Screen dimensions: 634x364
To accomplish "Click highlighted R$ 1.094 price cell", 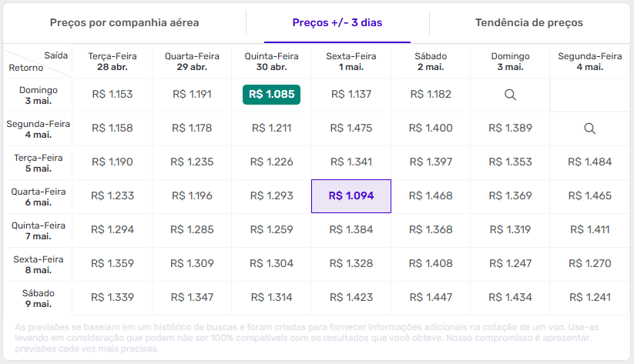I will [x=351, y=196].
